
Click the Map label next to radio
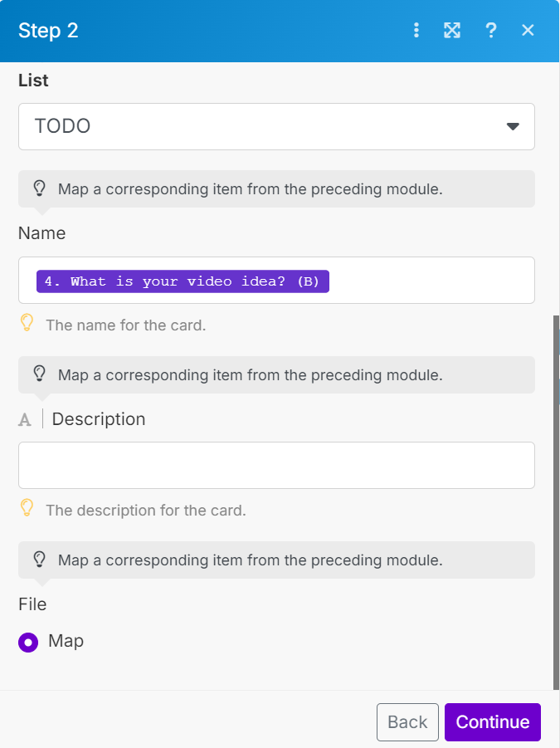pyautogui.click(x=66, y=641)
